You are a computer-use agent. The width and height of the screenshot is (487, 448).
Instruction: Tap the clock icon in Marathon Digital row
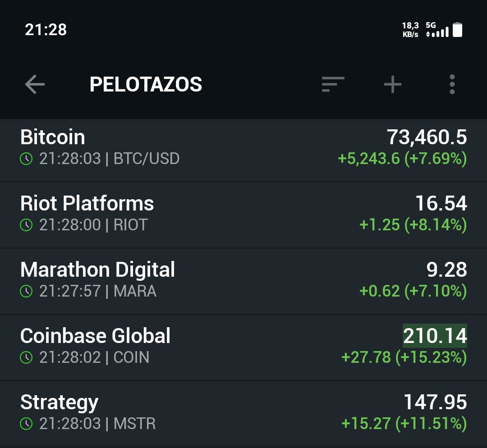pyautogui.click(x=27, y=291)
